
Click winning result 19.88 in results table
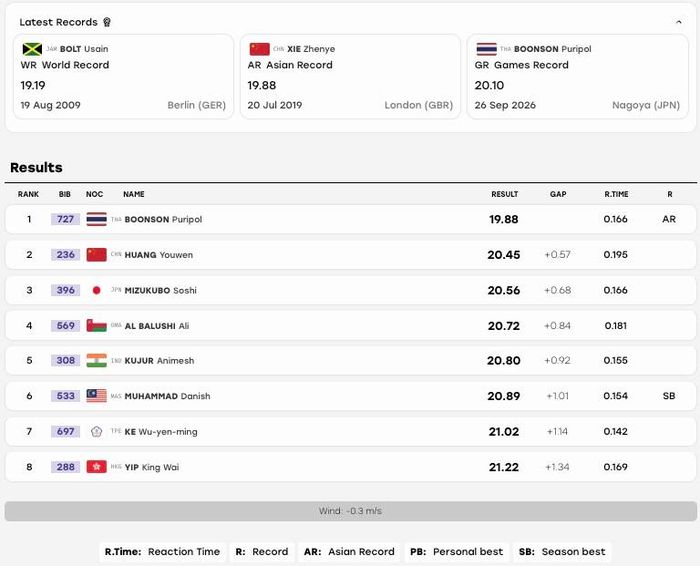click(x=504, y=219)
